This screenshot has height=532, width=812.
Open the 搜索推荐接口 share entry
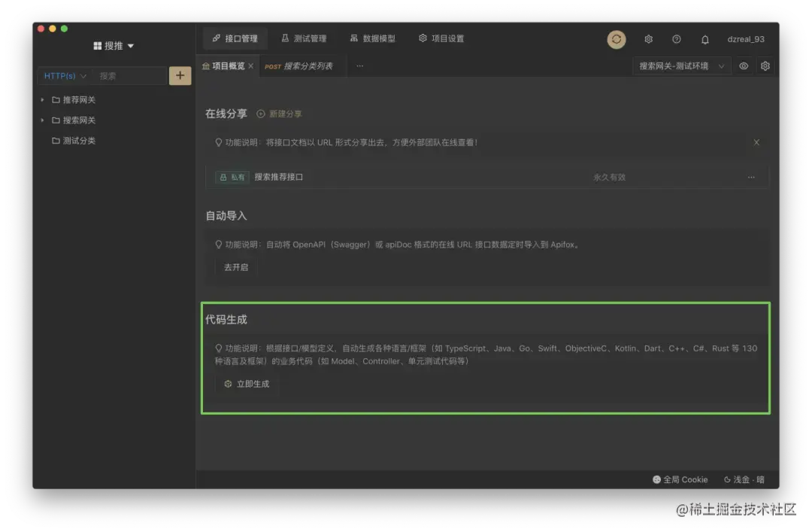[279, 177]
